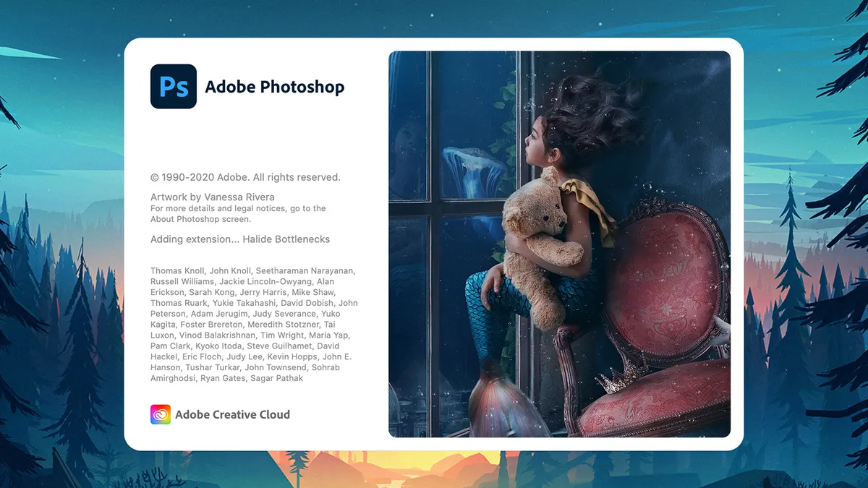Click the credits line starting "Russell Williams"
The height and width of the screenshot is (488, 868).
coord(242,281)
